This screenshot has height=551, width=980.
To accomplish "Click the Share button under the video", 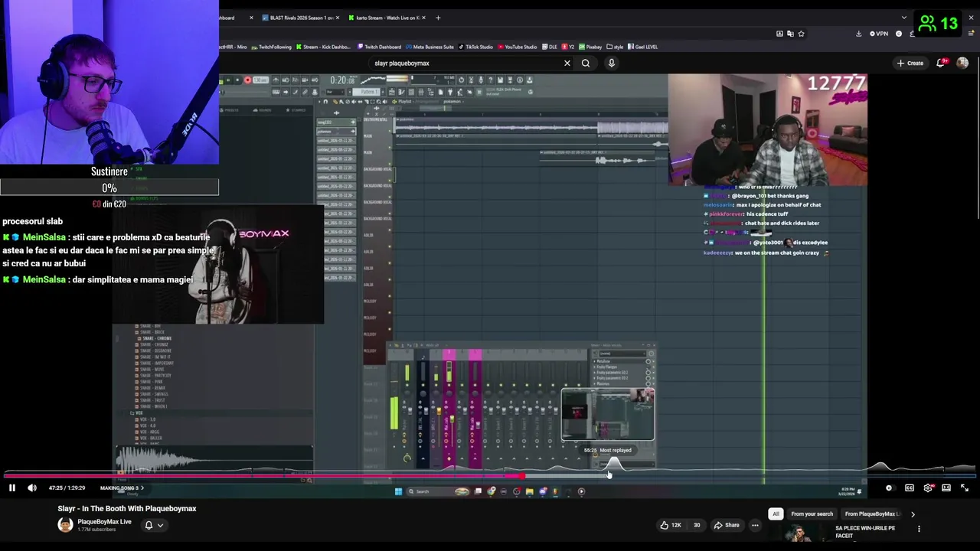I will pyautogui.click(x=726, y=525).
